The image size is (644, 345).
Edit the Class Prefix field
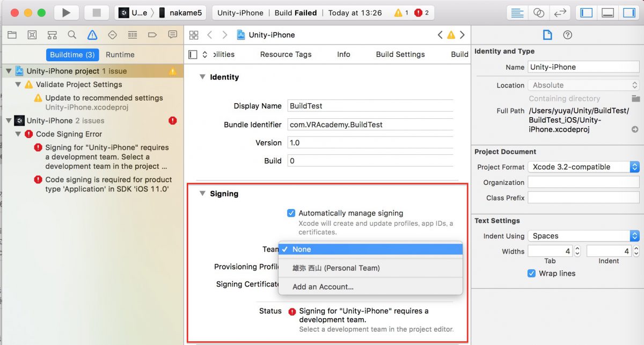(583, 198)
